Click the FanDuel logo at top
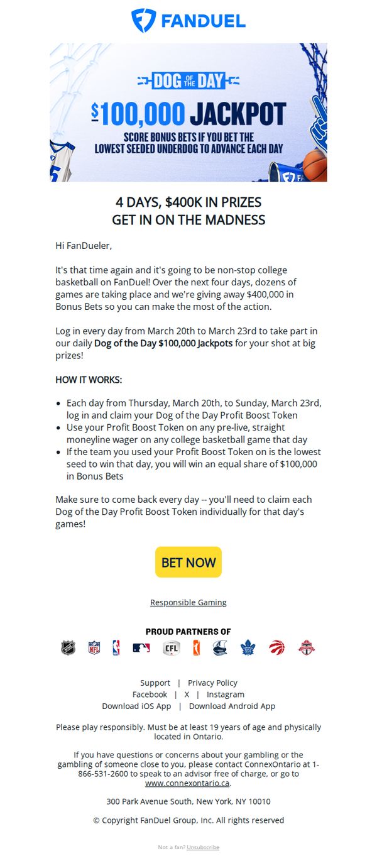 (188, 21)
